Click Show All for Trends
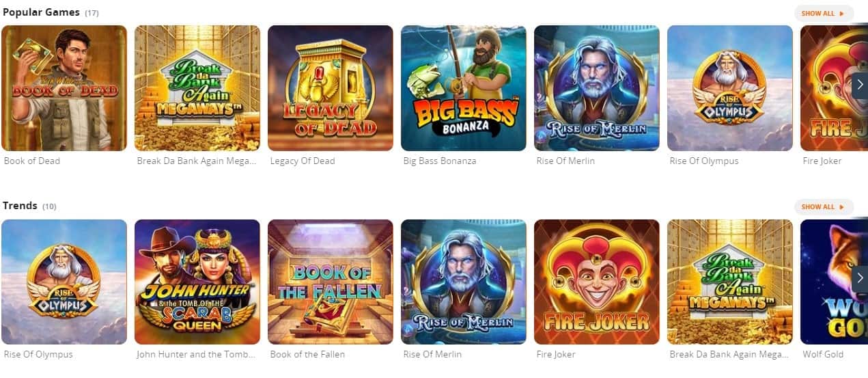 (824, 206)
